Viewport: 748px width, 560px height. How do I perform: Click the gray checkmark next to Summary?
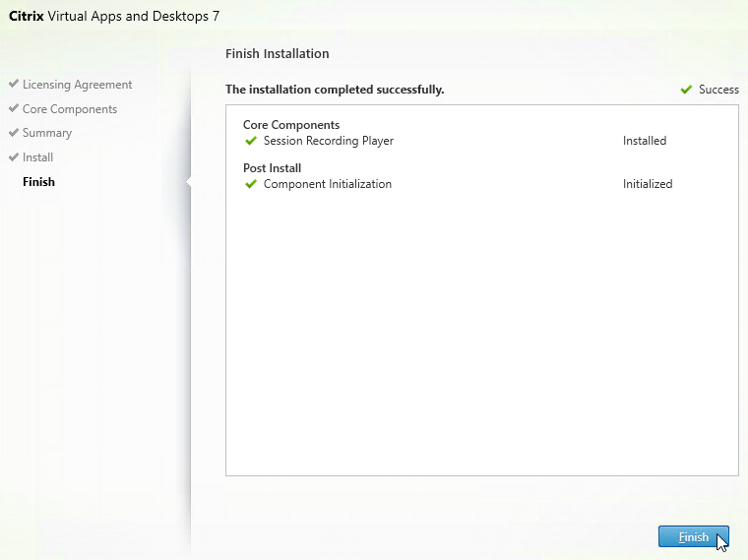coord(14,132)
